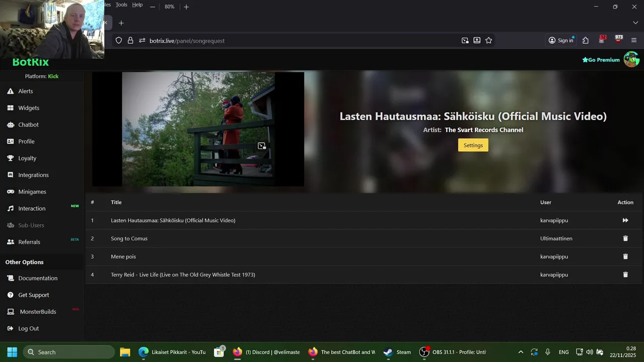644x362 pixels.
Task: Click the Alerts warning triangle icon
Action: click(10, 91)
